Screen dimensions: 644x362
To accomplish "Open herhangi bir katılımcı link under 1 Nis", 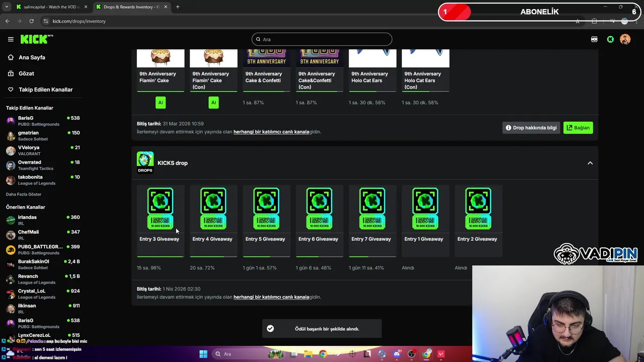I will pos(271,297).
